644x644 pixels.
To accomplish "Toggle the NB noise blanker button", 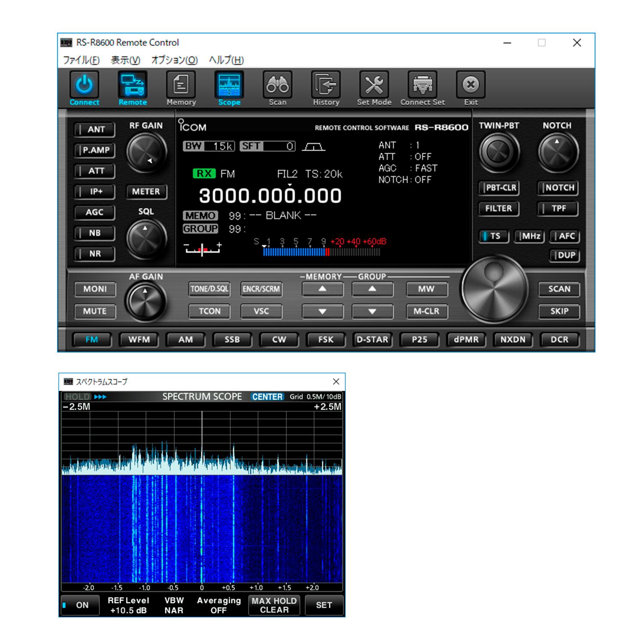I will (x=94, y=233).
